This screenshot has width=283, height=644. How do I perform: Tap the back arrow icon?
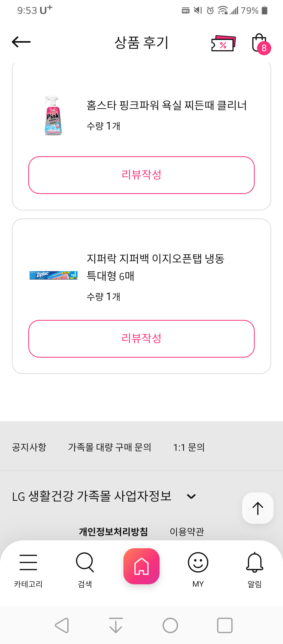pyautogui.click(x=21, y=42)
